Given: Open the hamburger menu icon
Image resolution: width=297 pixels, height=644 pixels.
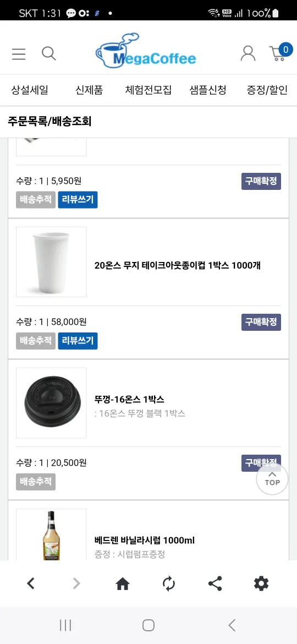Looking at the screenshot, I should click(19, 54).
